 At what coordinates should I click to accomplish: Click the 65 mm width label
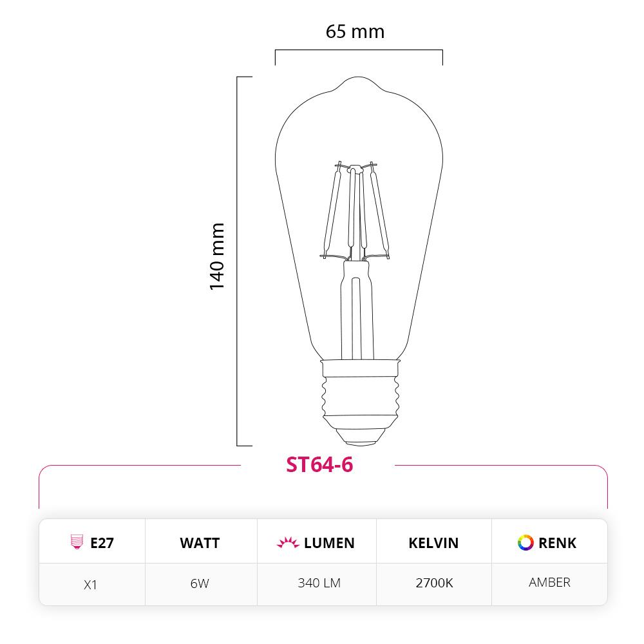[x=355, y=32]
